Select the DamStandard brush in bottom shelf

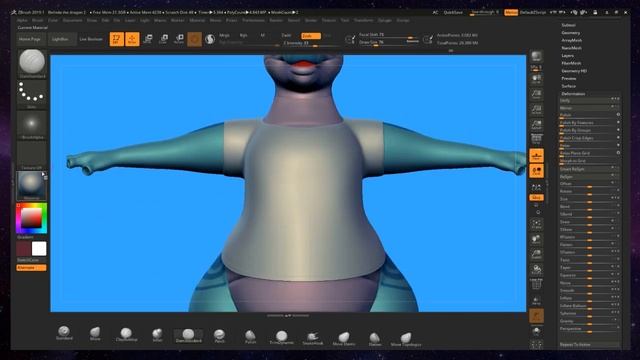point(188,336)
